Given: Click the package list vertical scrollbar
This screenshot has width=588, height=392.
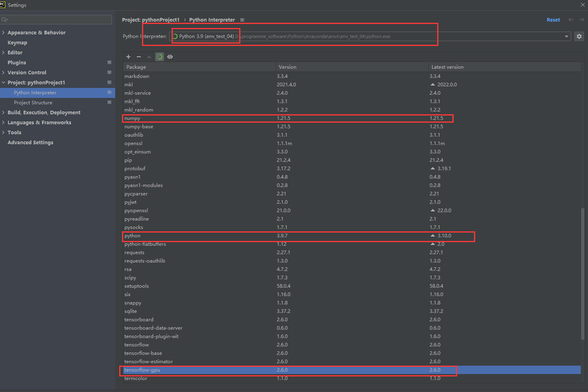Looking at the screenshot, I should (583, 273).
